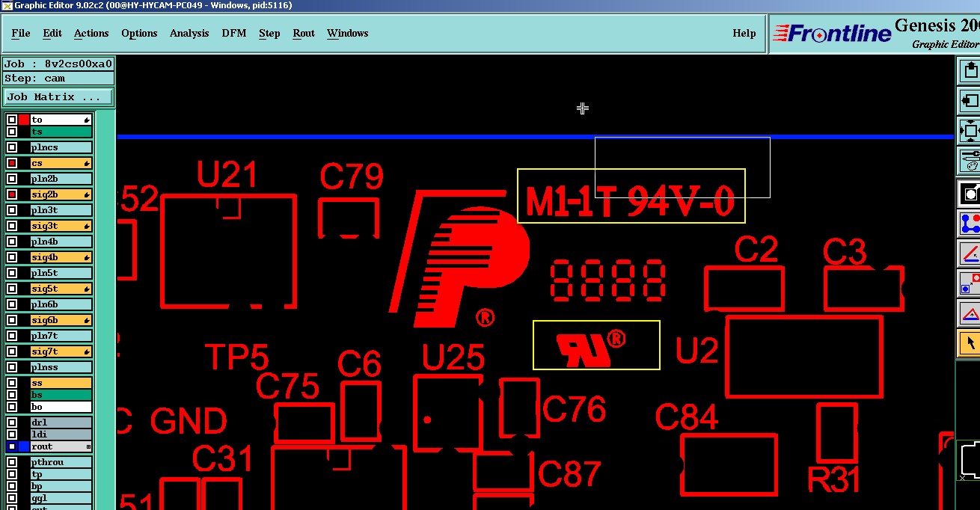
Task: Click the arrow icon on layer sig4b row
Action: pos(88,257)
